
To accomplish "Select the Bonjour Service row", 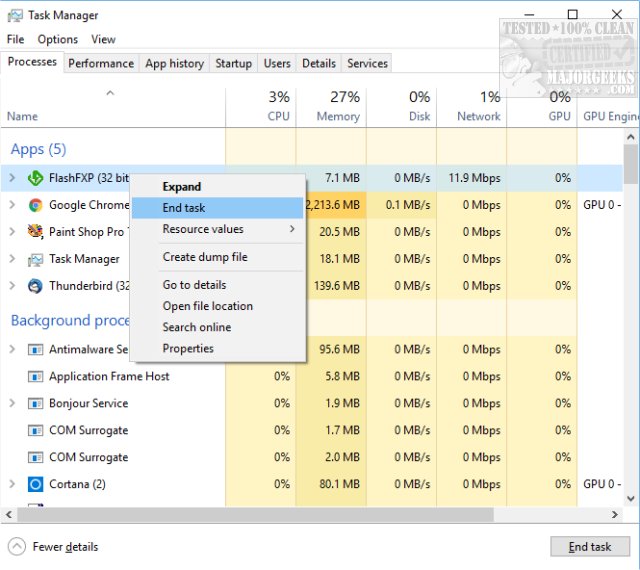I will (312, 403).
